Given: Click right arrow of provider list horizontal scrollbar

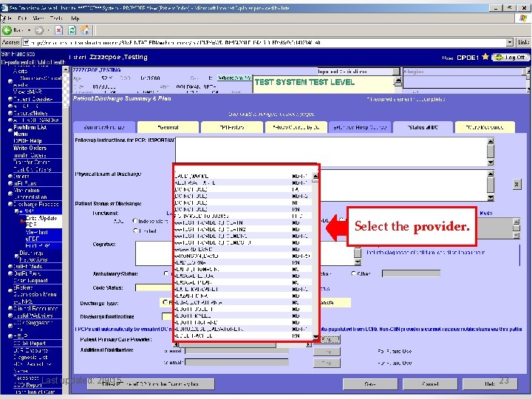Looking at the screenshot, I should pyautogui.click(x=308, y=345).
